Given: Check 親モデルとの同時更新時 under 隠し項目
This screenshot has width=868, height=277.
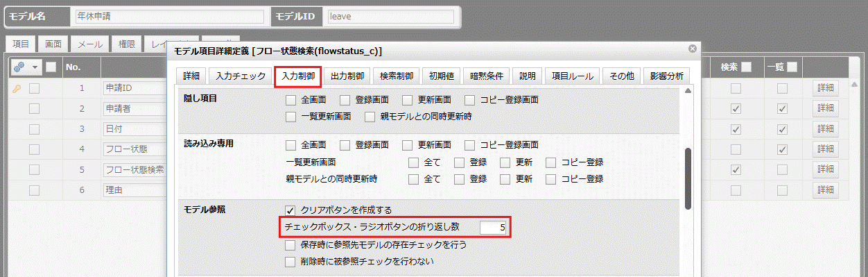Looking at the screenshot, I should pyautogui.click(x=370, y=117).
